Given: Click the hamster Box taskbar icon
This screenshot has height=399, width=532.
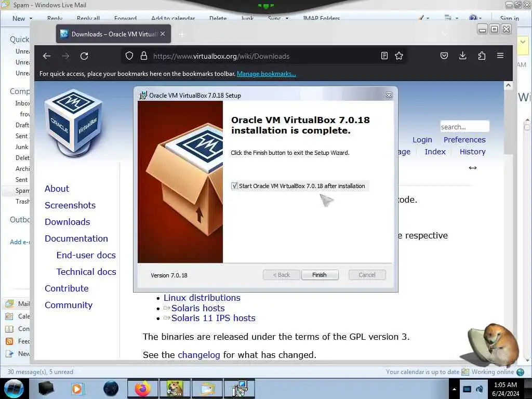Looking at the screenshot, I should click(x=175, y=389).
